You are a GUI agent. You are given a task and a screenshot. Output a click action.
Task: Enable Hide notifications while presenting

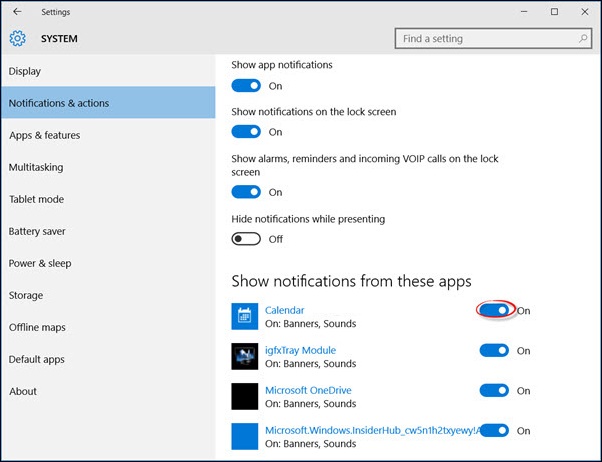[246, 239]
